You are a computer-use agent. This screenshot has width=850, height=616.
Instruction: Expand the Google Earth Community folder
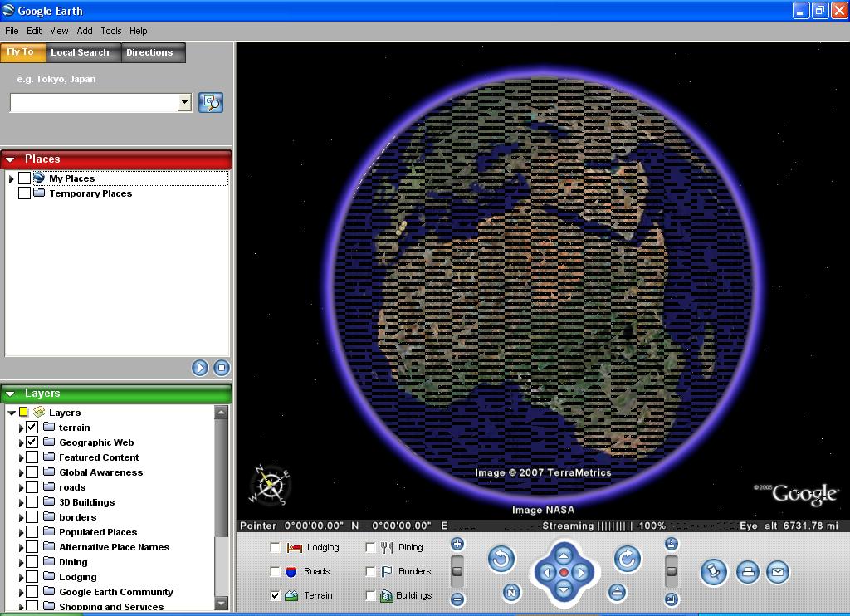pos(21,592)
